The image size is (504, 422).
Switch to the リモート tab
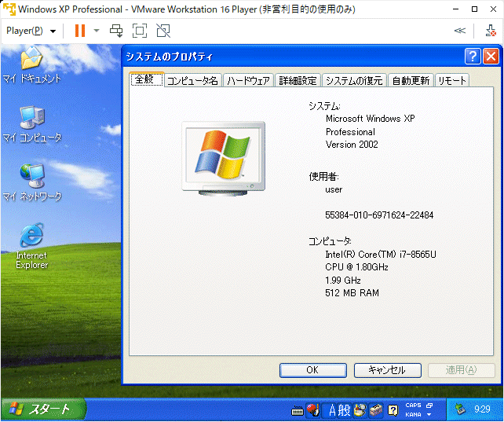point(452,80)
